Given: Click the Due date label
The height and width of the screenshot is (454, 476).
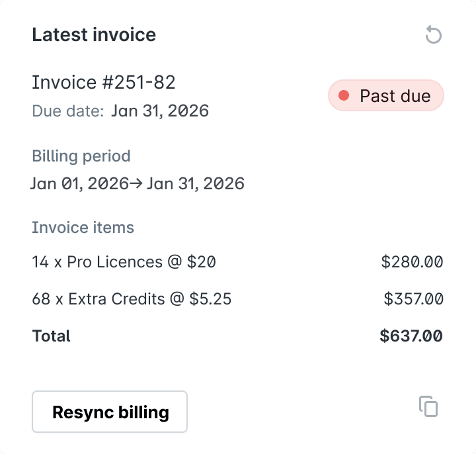Looking at the screenshot, I should [x=67, y=111].
